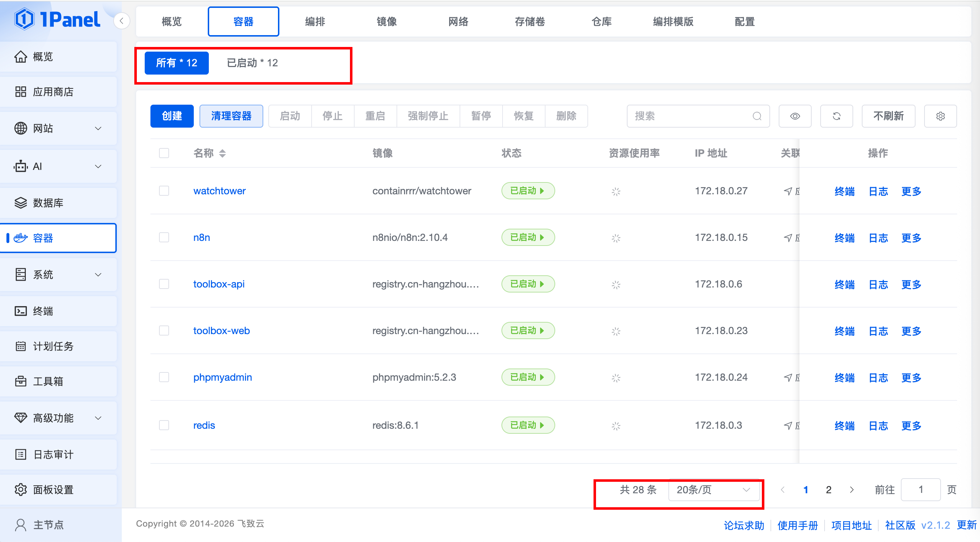This screenshot has width=980, height=542.
Task: Click the refresh icon button in toolbar
Action: tap(836, 116)
